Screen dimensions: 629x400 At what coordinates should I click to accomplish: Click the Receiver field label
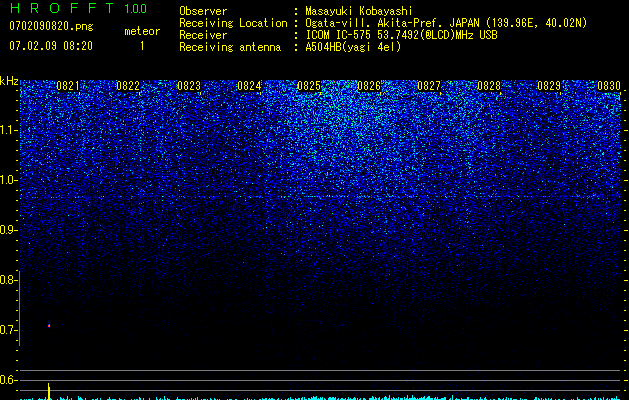tap(203, 35)
